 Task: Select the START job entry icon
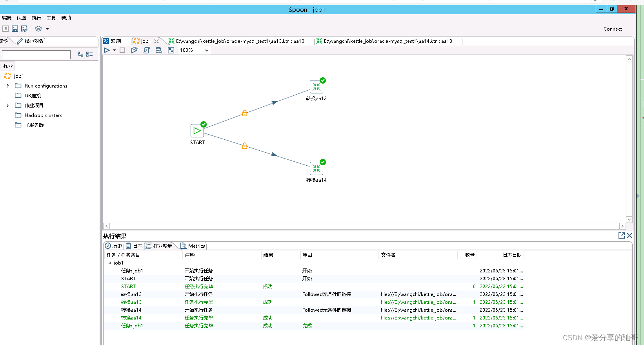pos(197,131)
